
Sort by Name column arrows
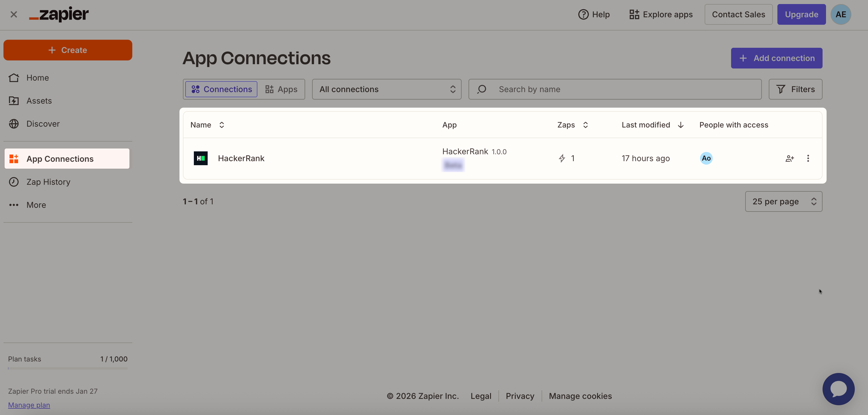coord(221,125)
